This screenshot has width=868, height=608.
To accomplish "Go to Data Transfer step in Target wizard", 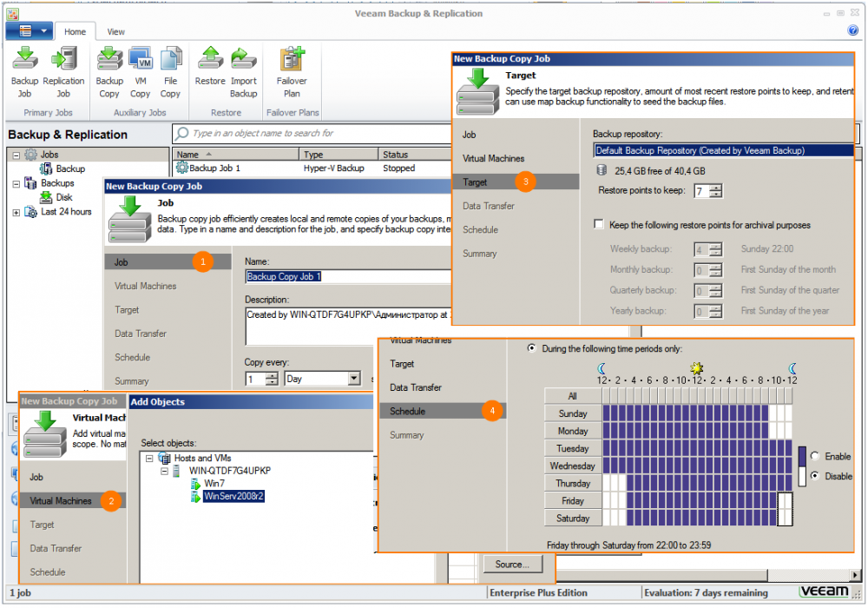I will (488, 206).
